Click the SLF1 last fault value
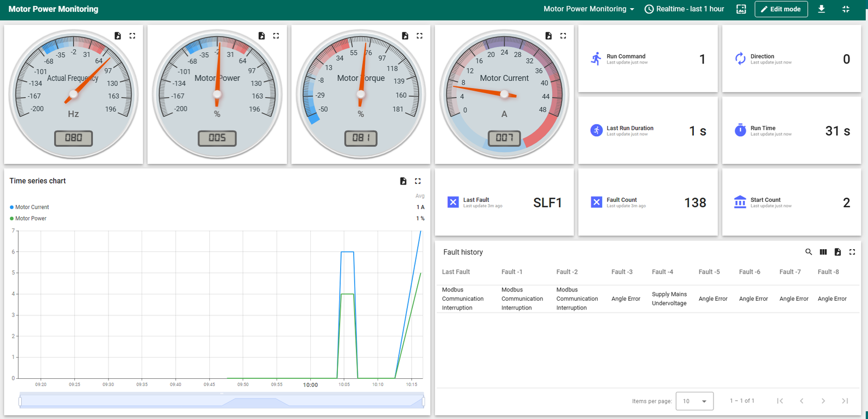This screenshot has height=419, width=868. pos(547,203)
